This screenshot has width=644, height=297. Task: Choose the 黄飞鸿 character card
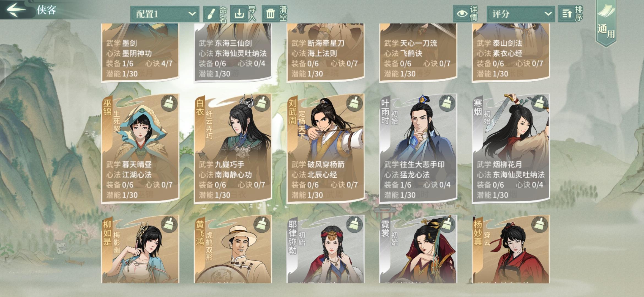pyautogui.click(x=233, y=249)
